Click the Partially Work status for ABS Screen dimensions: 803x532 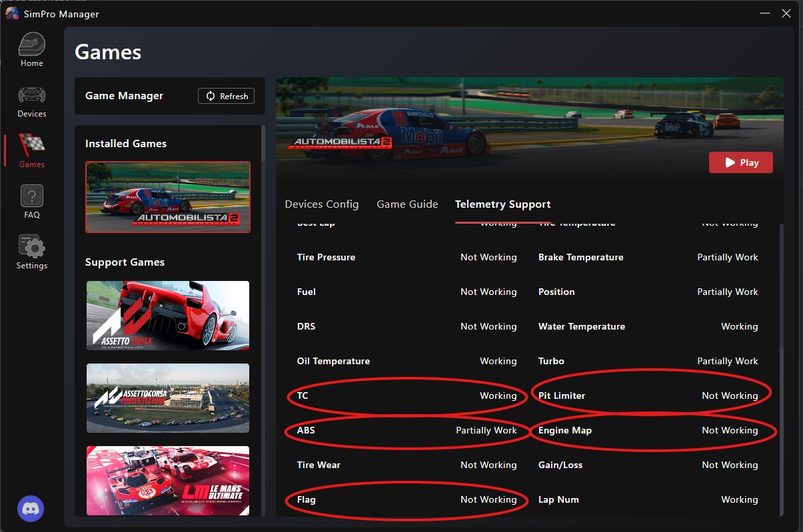(x=486, y=430)
